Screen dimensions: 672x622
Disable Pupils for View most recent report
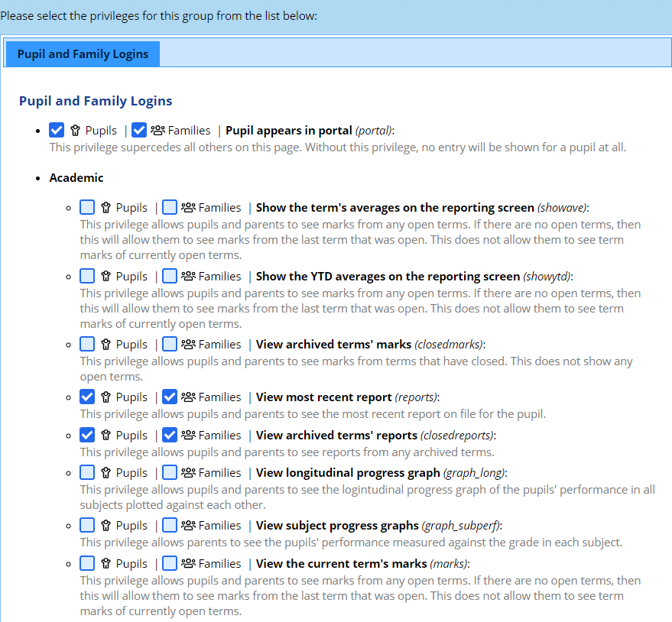87,397
